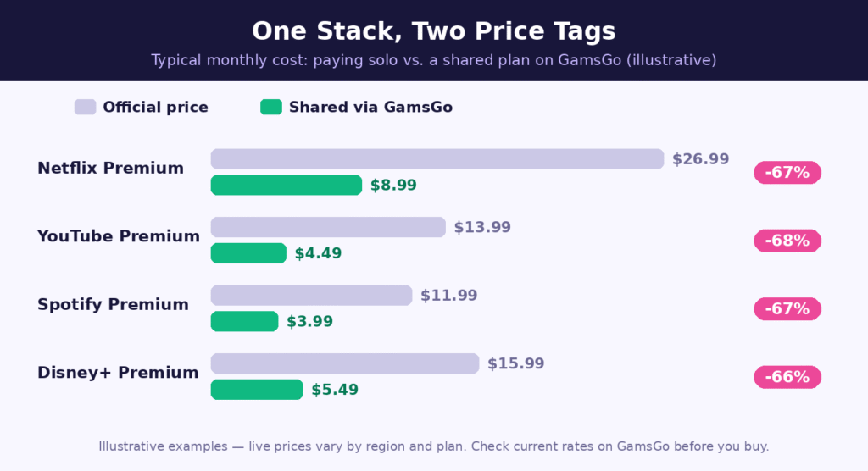This screenshot has width=868, height=471.
Task: Select the Disney+ Premium official price bar
Action: tap(345, 363)
